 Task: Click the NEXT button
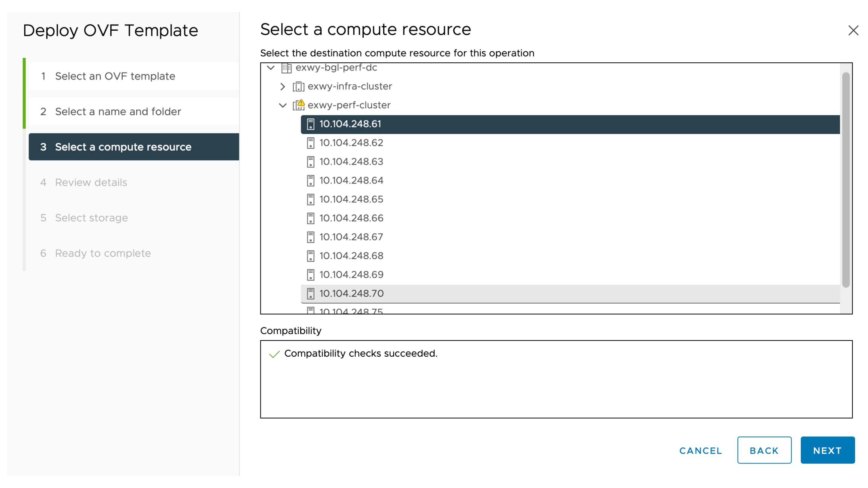pyautogui.click(x=828, y=450)
